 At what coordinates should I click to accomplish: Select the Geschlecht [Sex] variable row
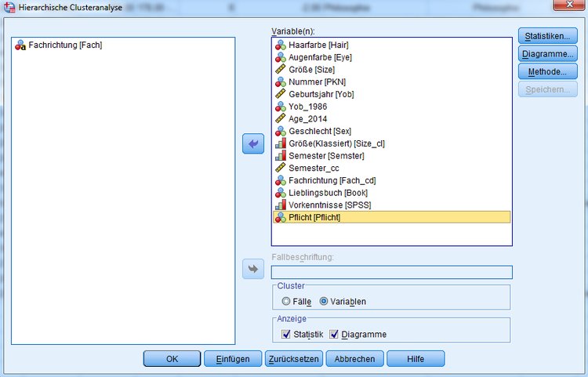(391, 131)
